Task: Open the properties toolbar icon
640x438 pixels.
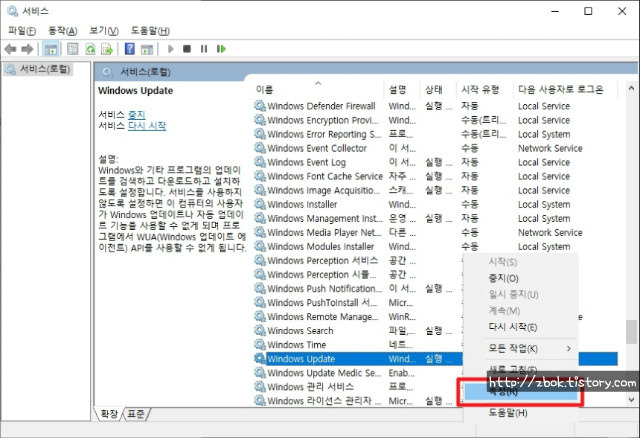Action: [73, 49]
